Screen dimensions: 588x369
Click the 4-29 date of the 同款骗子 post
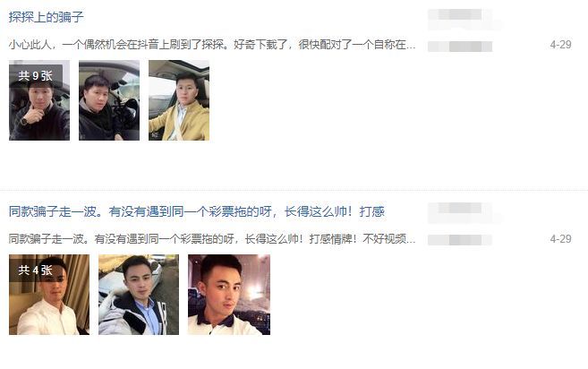tap(560, 239)
